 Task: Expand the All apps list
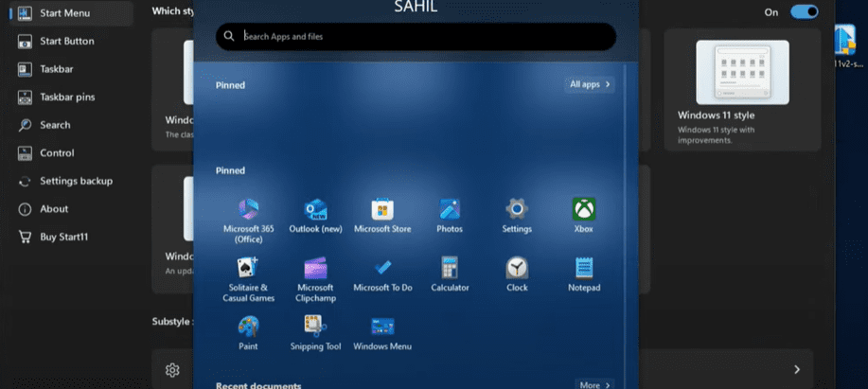(x=591, y=84)
